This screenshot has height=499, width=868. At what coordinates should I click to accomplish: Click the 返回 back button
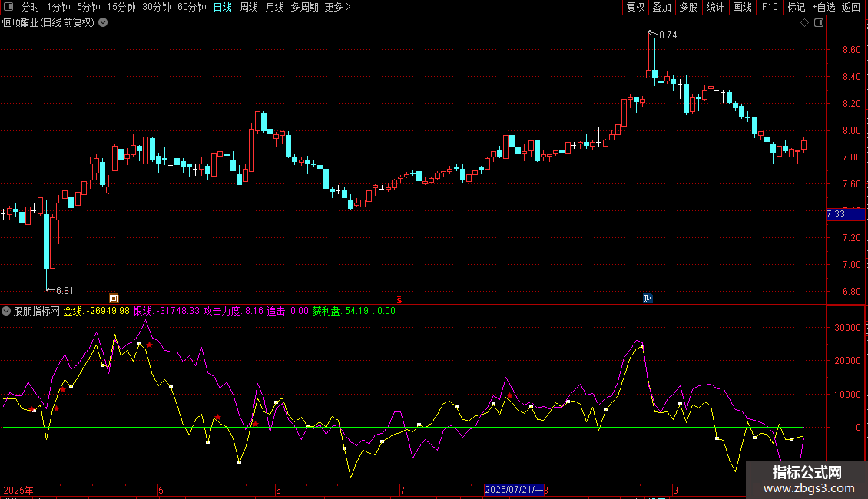tap(851, 7)
